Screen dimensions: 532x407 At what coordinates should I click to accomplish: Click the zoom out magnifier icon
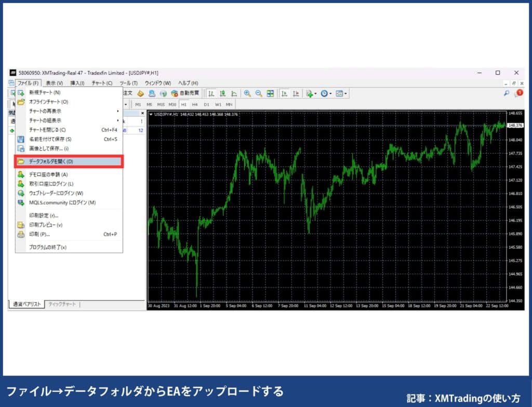[x=259, y=93]
